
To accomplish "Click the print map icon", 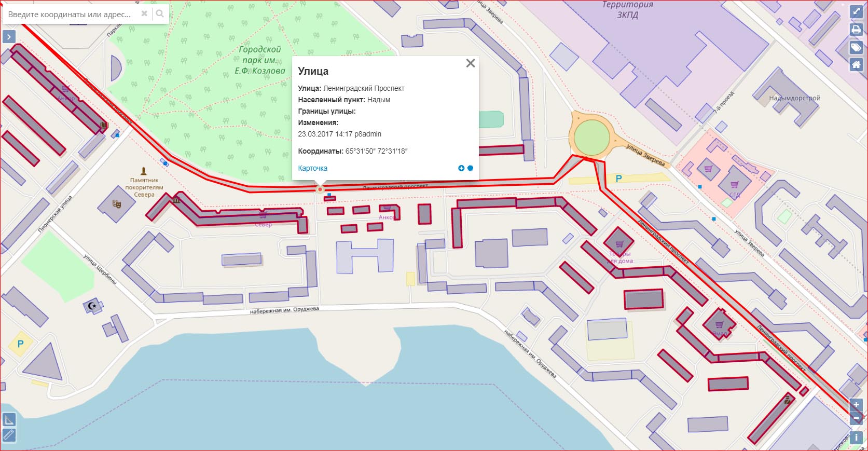I will click(856, 30).
